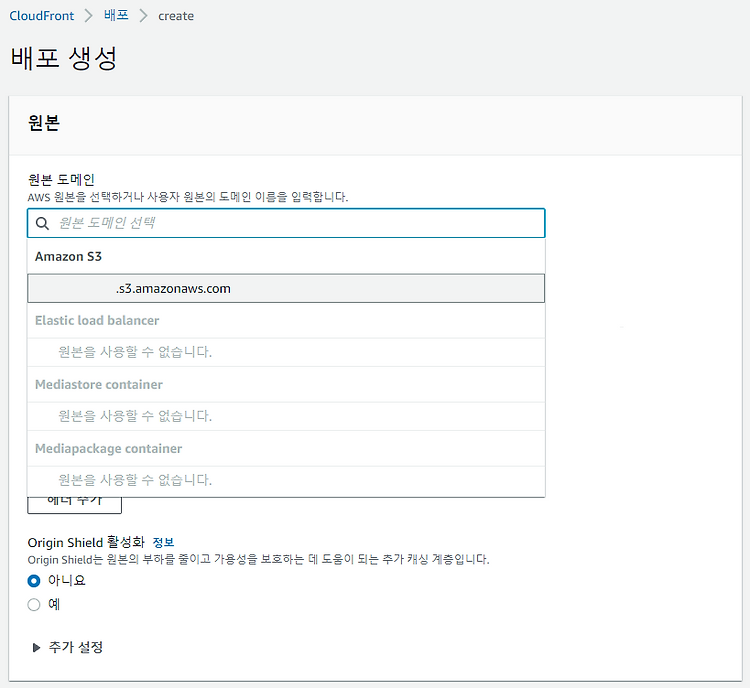750x688 pixels.
Task: Click the 원본 도메인 field label
Action: tap(61, 180)
